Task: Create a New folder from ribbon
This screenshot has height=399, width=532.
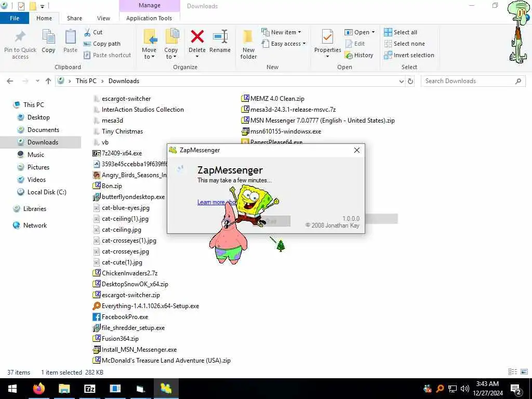Action: (x=248, y=44)
